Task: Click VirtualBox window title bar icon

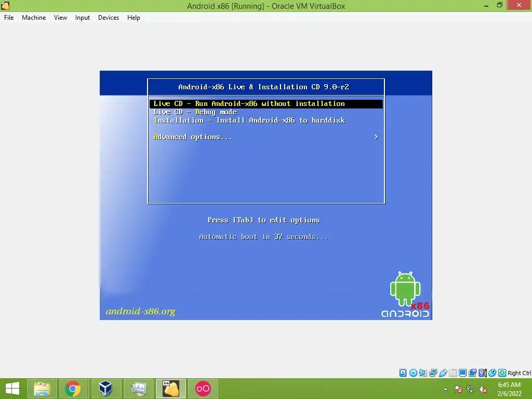Action: click(5, 5)
